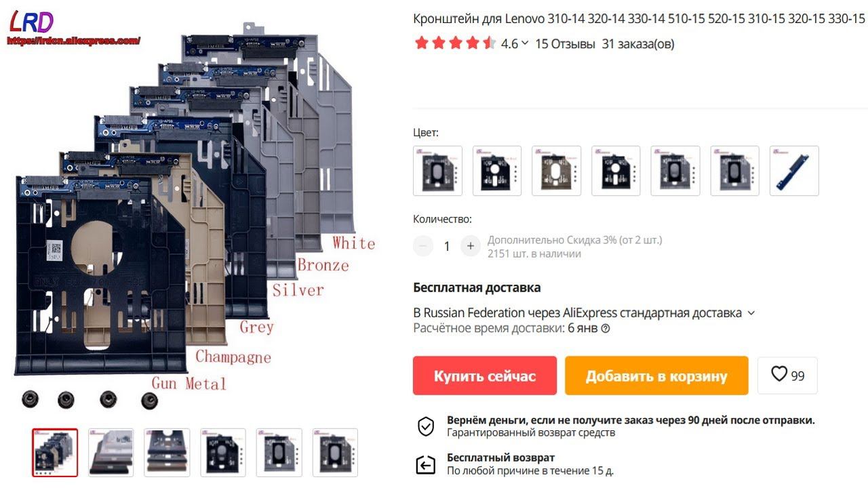Click the free return box icon

pyautogui.click(x=425, y=465)
